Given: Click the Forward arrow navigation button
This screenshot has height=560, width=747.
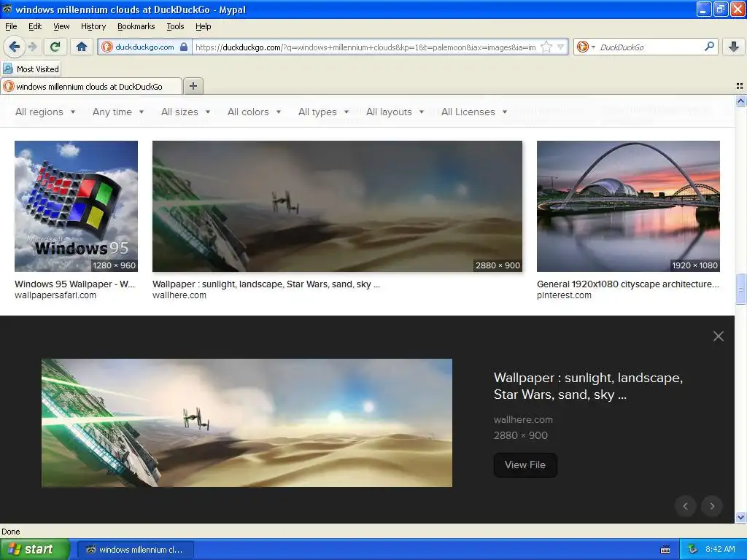Looking at the screenshot, I should (32, 47).
